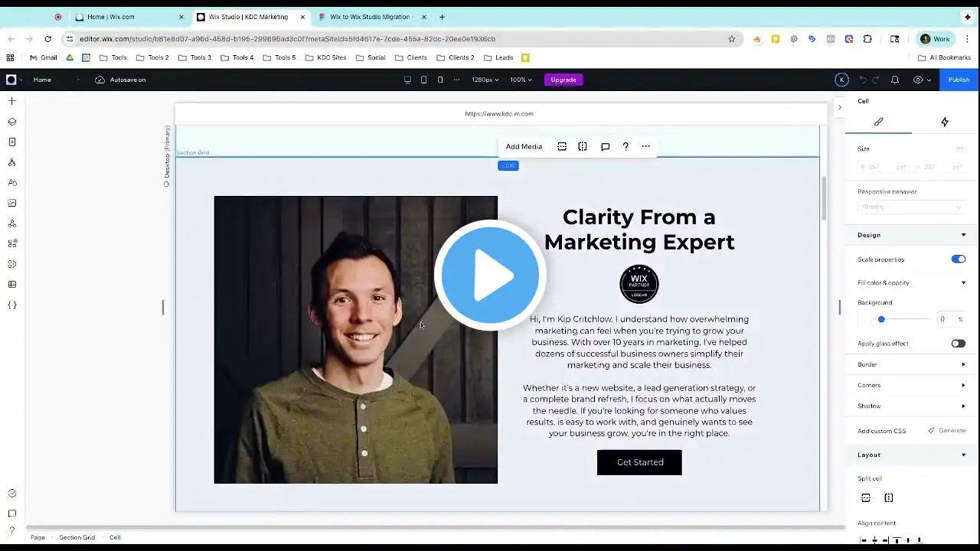The image size is (980, 551).
Task: Open the Add Elements plus panel
Action: (x=11, y=101)
